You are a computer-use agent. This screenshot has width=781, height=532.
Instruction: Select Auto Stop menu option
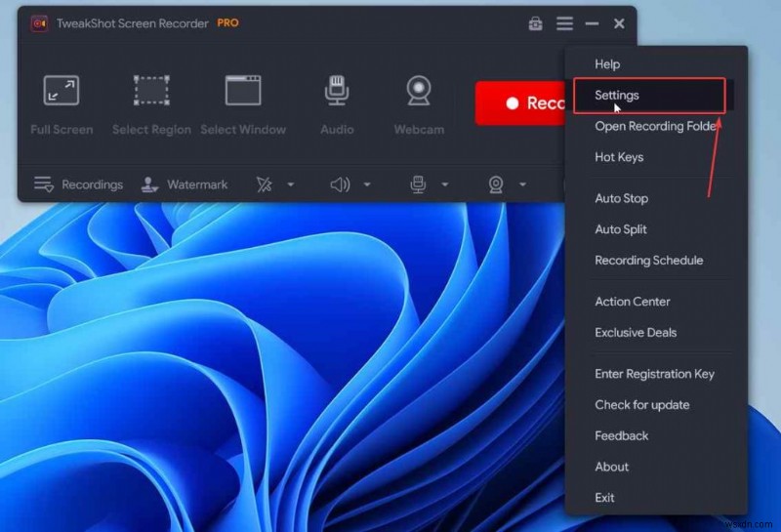[622, 198]
